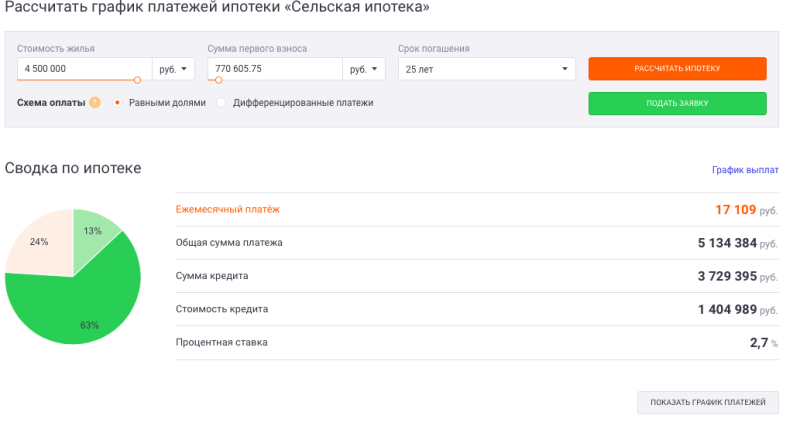
Task: Click the Процентная ставка summary row
Action: click(476, 342)
